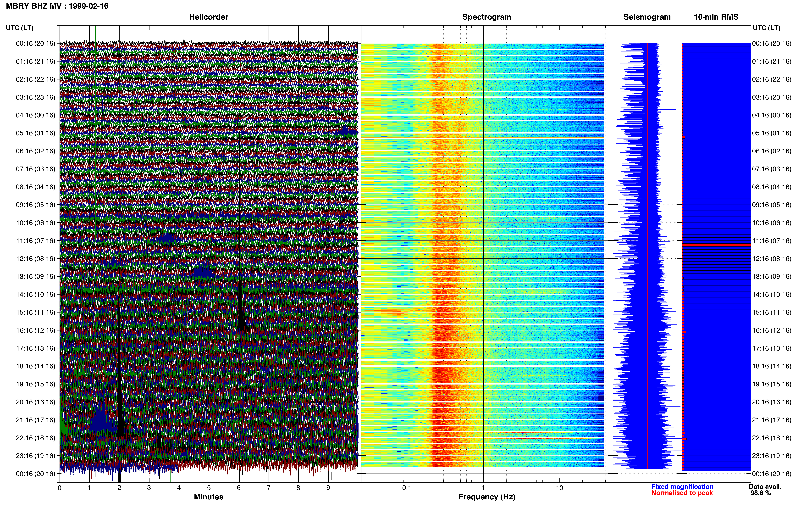Select the '10-min RMS' panel heading
The height and width of the screenshot is (508, 812).
click(716, 17)
